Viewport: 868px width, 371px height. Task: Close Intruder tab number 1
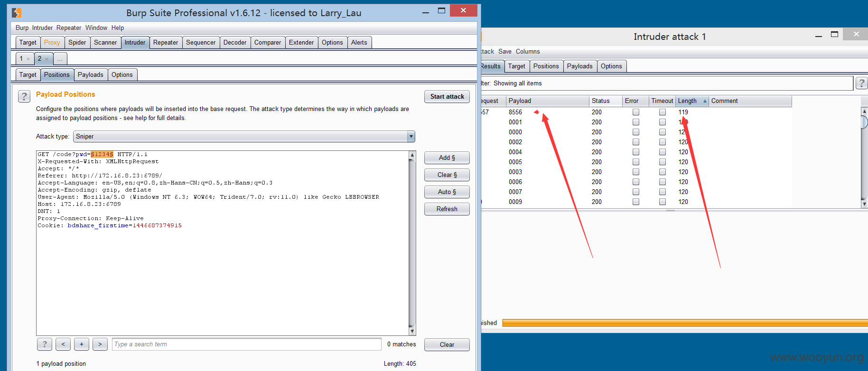point(28,59)
